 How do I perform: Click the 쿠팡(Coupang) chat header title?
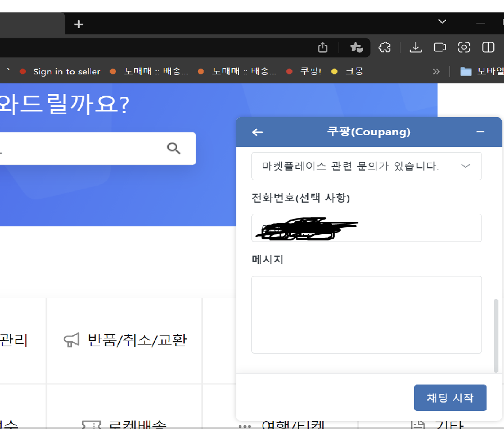coord(368,132)
